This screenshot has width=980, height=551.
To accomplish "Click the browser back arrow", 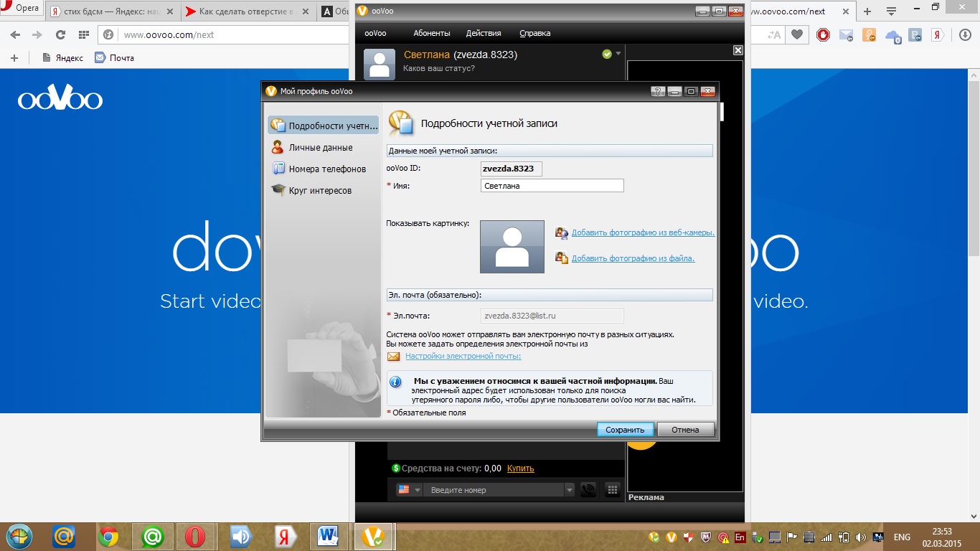I will 16,34.
